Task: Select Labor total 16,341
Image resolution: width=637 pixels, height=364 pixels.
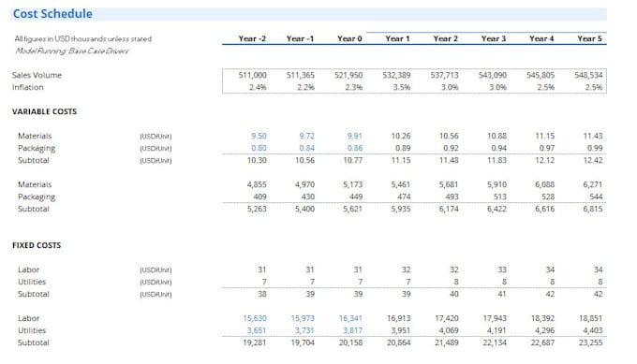Action: pos(350,318)
